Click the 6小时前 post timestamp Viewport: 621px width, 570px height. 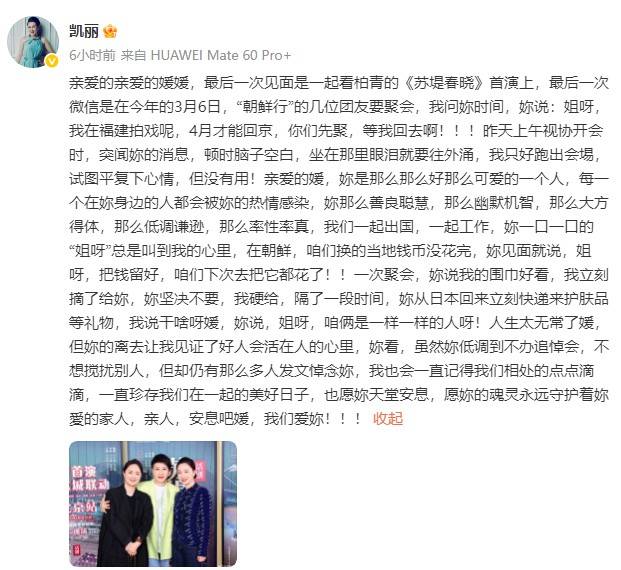pos(92,55)
